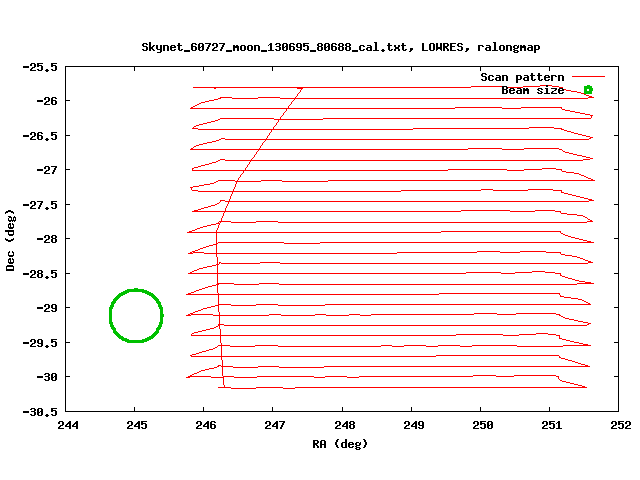The height and width of the screenshot is (480, 640).
Task: Click the y-axis tick label -25.5
Action: [40, 67]
